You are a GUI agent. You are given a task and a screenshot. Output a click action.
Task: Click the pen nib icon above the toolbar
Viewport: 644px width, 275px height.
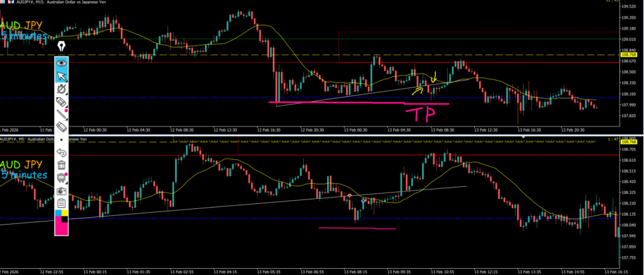tap(62, 47)
